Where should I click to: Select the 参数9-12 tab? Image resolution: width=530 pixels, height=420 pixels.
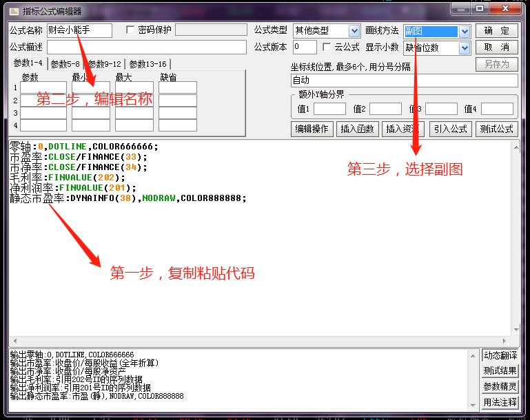coord(104,64)
